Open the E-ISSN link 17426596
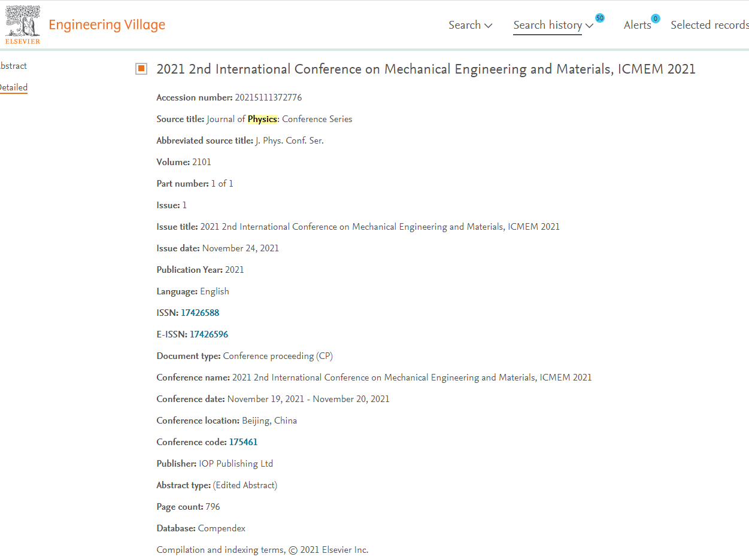The height and width of the screenshot is (560, 749). click(x=209, y=334)
